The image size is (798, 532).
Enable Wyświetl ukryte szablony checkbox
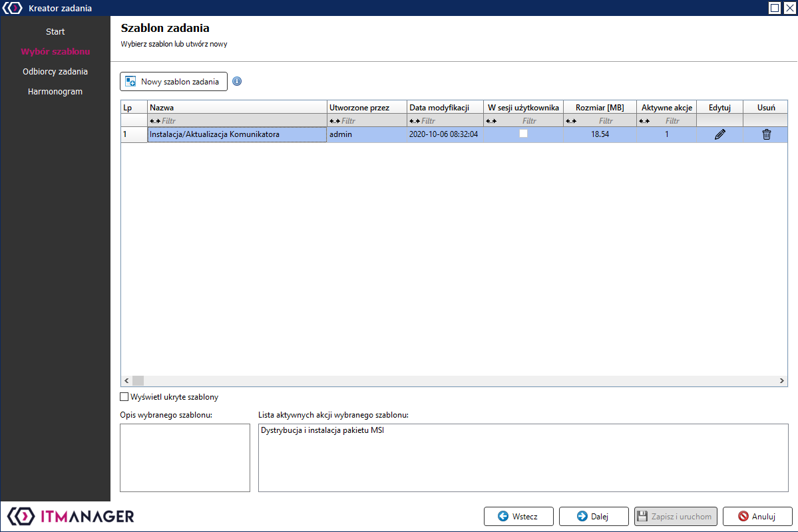pos(124,397)
